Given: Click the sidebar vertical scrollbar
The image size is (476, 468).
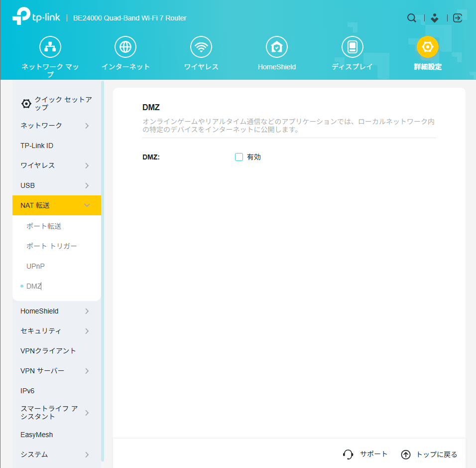Looking at the screenshot, I should (x=103, y=271).
